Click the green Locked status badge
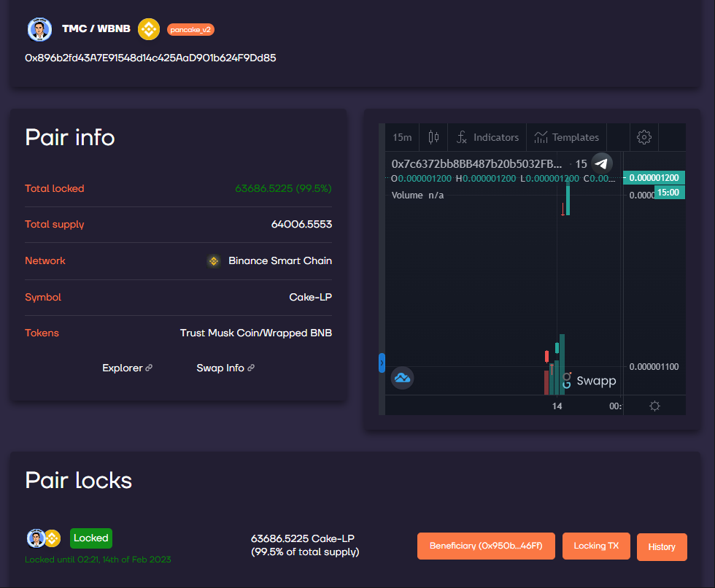715x588 pixels. click(x=91, y=538)
